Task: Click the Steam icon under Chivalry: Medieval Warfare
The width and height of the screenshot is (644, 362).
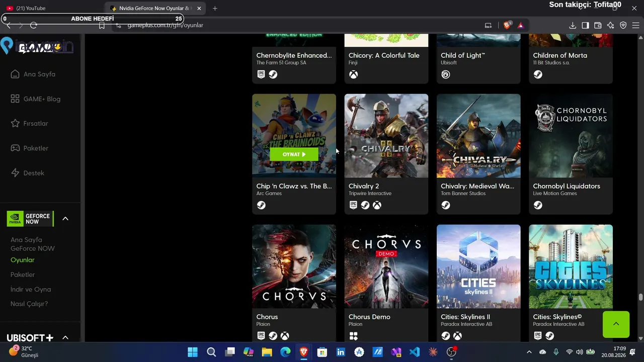Action: (x=446, y=205)
